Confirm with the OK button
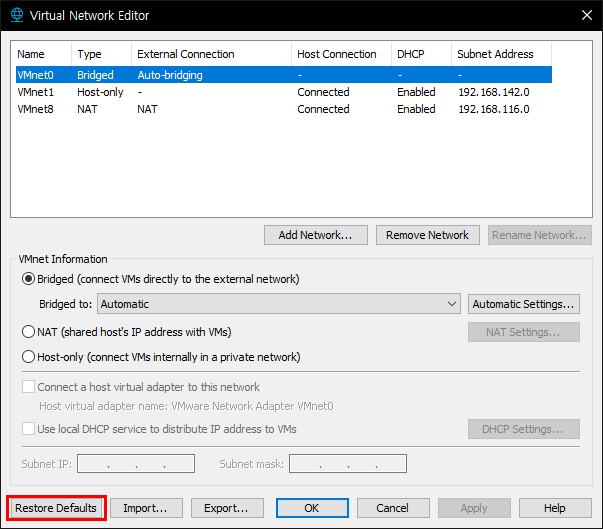The image size is (603, 529). pyautogui.click(x=312, y=508)
